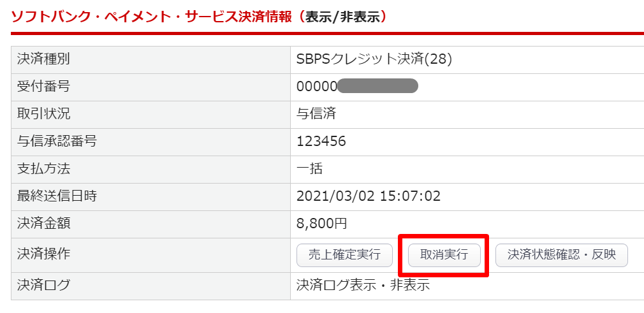Select the 支払方法 label cell

(44, 169)
